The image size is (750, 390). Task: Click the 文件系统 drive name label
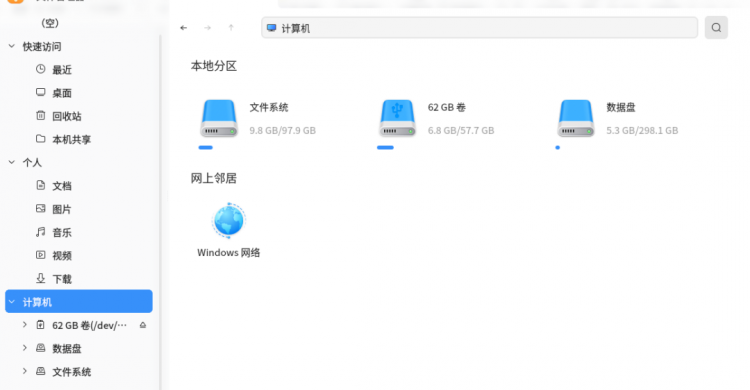tap(269, 107)
